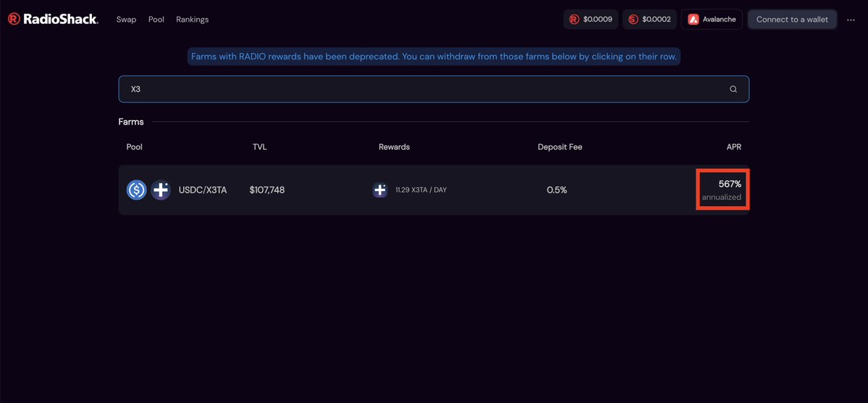This screenshot has height=403, width=868.
Task: Click the Avalanche logo icon
Action: click(693, 20)
